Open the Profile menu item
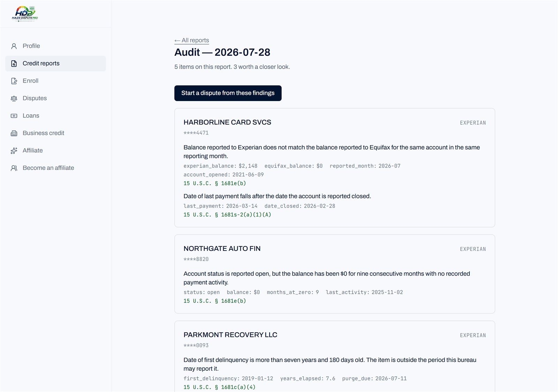The width and height of the screenshot is (558, 392). 55,46
